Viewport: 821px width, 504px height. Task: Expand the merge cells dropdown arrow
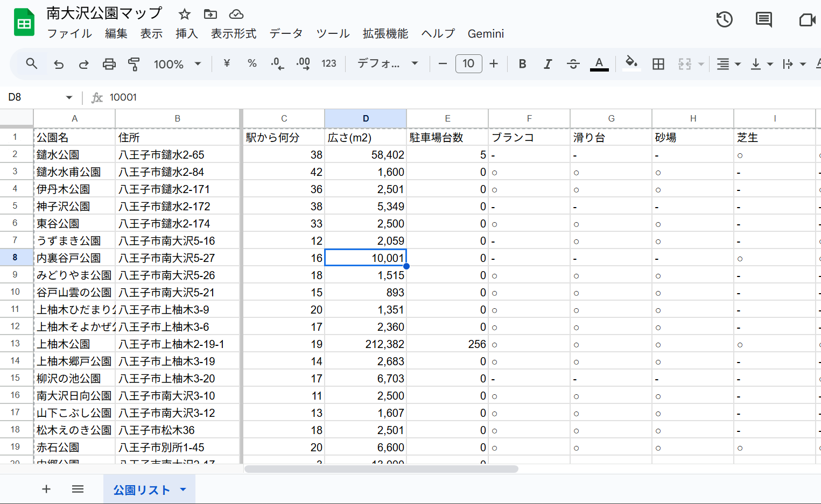click(701, 64)
